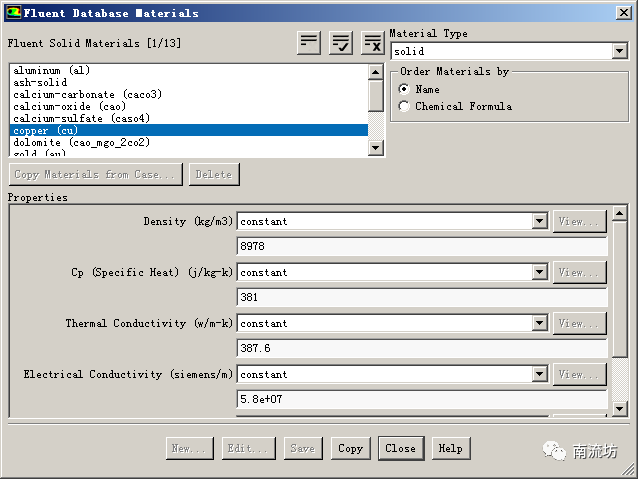The image size is (638, 479).
Task: Click the Density value field 8978
Action: [422, 246]
